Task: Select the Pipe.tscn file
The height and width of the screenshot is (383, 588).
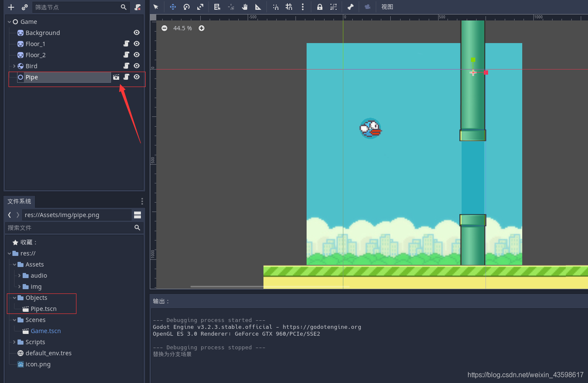Action: point(44,309)
